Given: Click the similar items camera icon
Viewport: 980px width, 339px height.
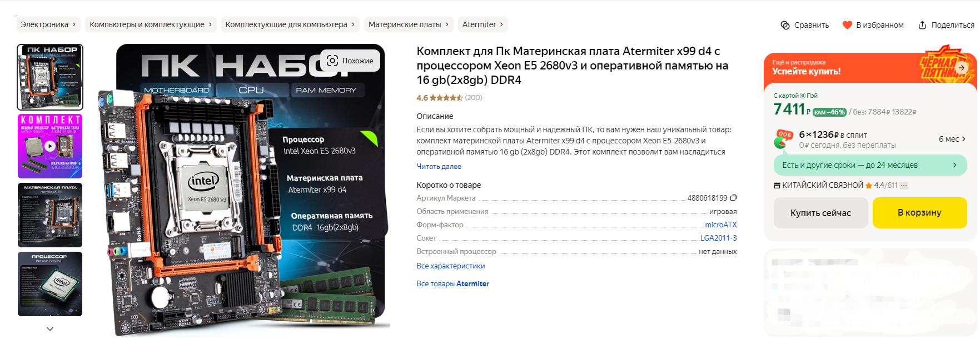Looking at the screenshot, I should point(332,61).
